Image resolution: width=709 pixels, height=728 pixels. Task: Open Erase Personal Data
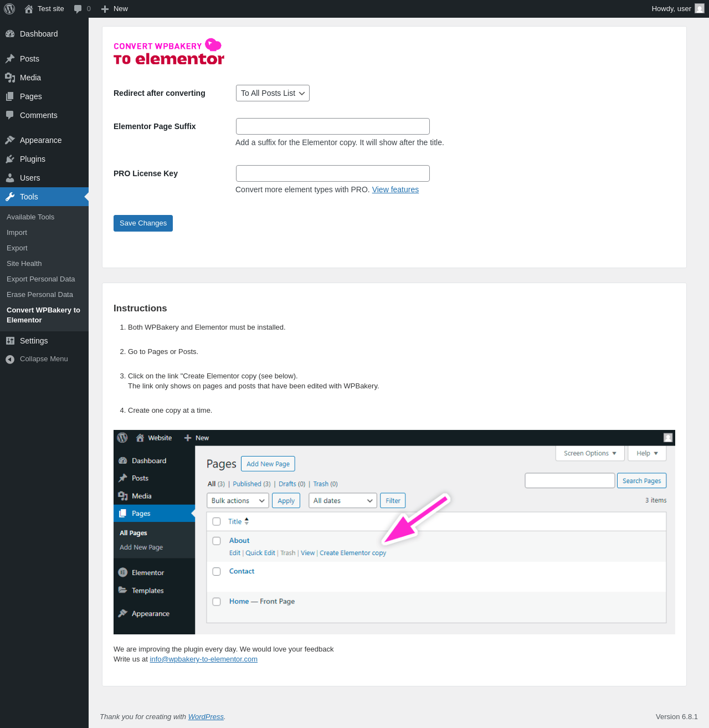click(40, 295)
